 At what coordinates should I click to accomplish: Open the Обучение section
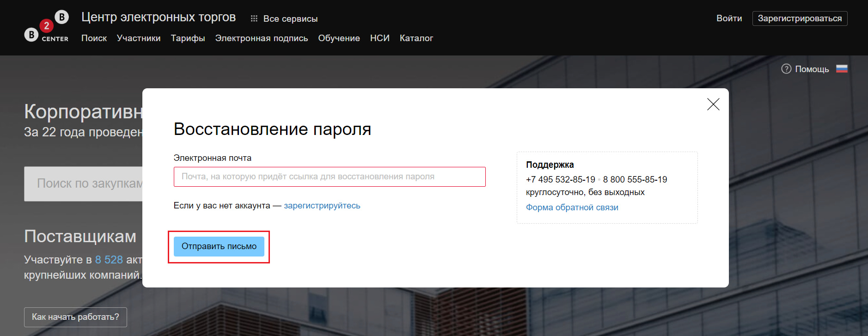click(x=339, y=38)
